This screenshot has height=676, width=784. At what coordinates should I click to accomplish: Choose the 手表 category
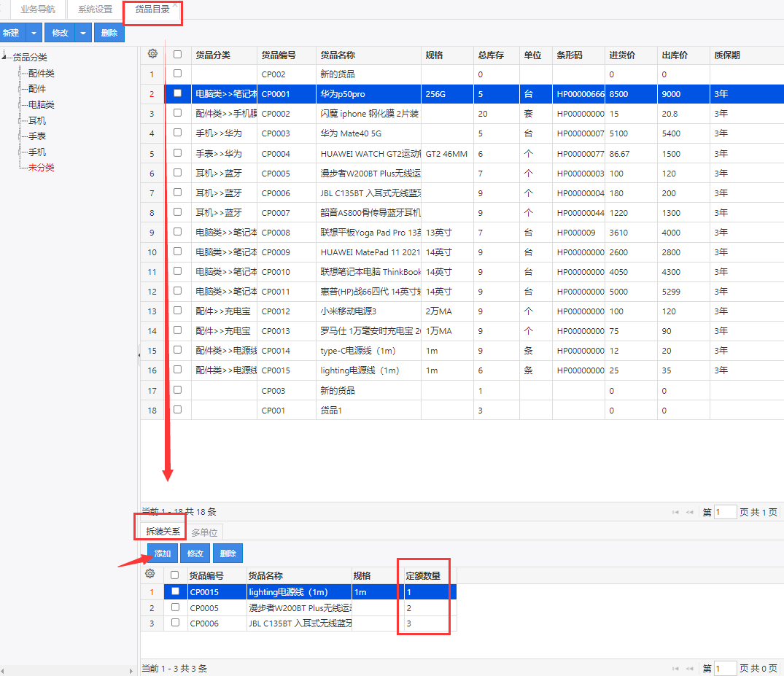(x=37, y=136)
